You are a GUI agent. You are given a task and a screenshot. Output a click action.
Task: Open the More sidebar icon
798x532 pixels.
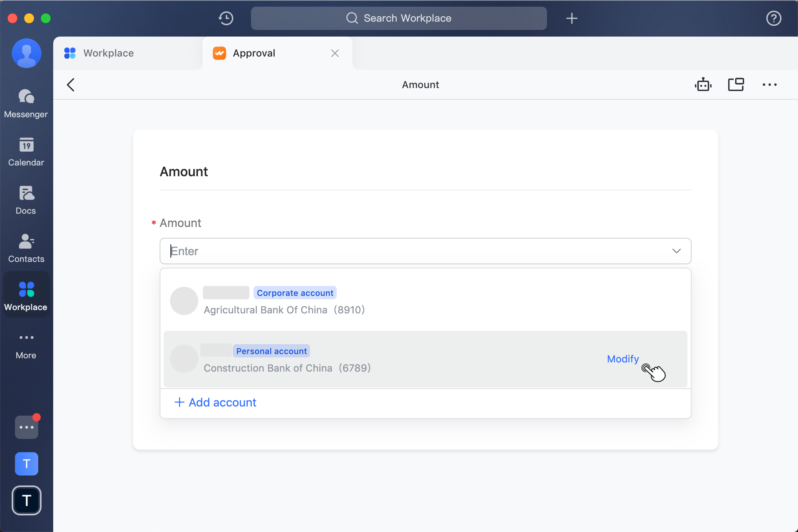(x=26, y=343)
